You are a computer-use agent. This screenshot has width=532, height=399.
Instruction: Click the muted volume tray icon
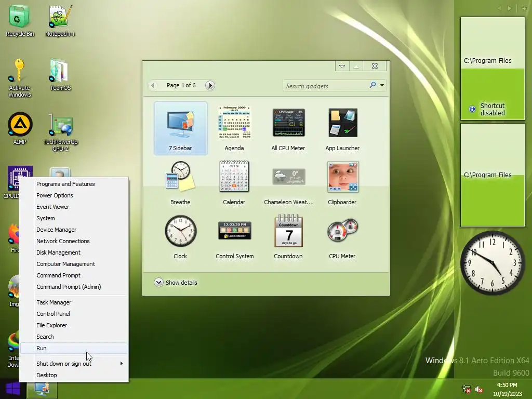tap(478, 389)
